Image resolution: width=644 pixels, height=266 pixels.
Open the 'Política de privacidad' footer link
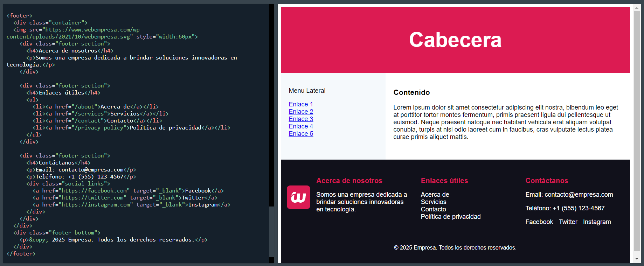[451, 217]
